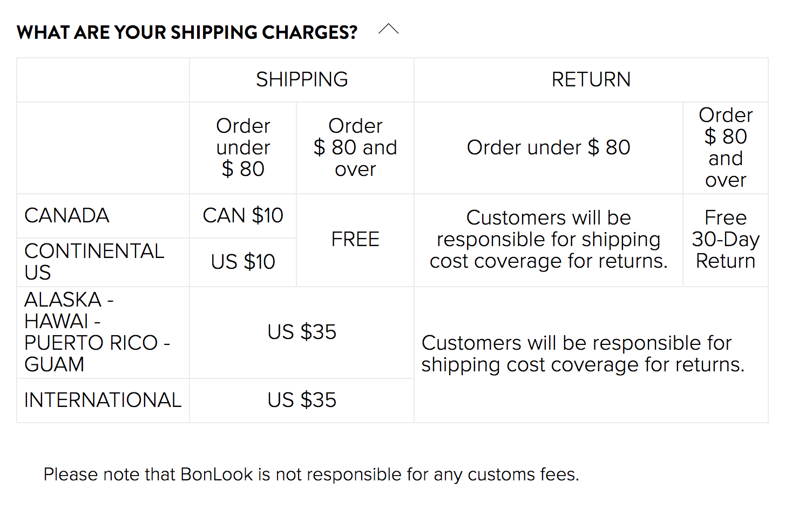Click the SHIPPING column header
The image size is (812, 516).
coord(302,80)
